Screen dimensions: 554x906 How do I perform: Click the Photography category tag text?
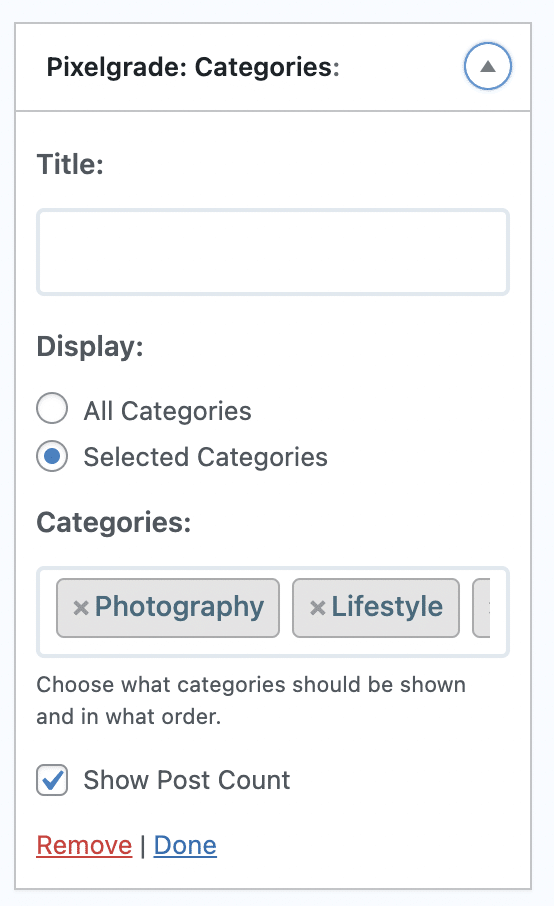click(x=179, y=607)
